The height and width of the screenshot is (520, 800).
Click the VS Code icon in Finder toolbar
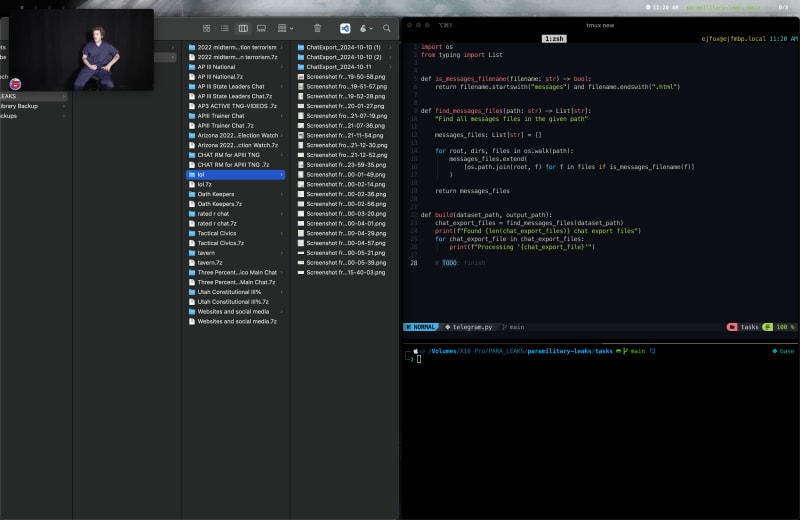pos(345,29)
